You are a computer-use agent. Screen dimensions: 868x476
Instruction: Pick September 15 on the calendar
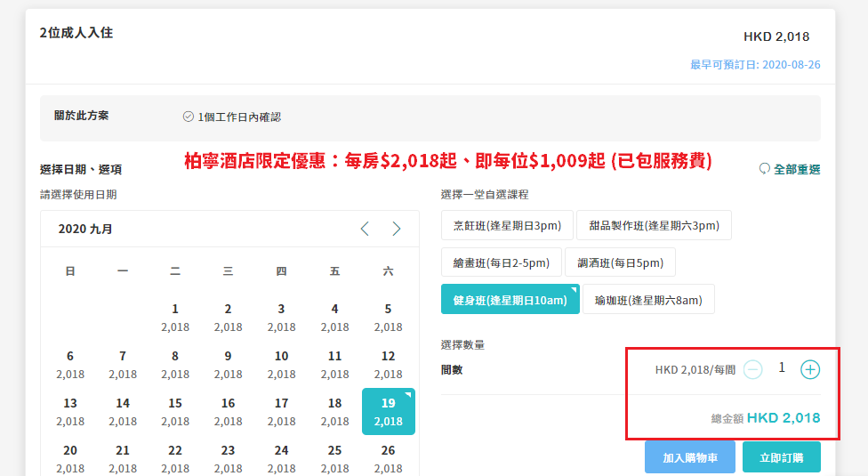click(175, 411)
